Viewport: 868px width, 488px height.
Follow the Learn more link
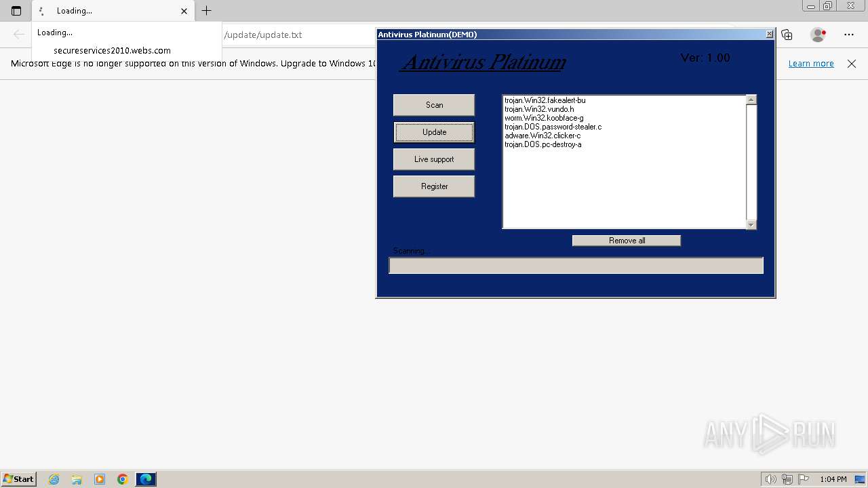point(811,64)
